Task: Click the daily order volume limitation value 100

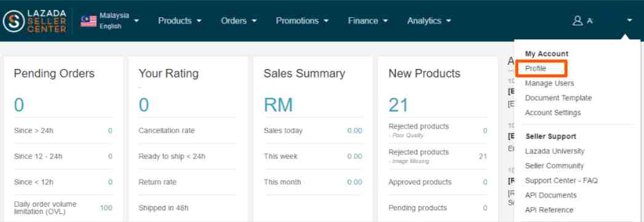Action: [x=106, y=208]
